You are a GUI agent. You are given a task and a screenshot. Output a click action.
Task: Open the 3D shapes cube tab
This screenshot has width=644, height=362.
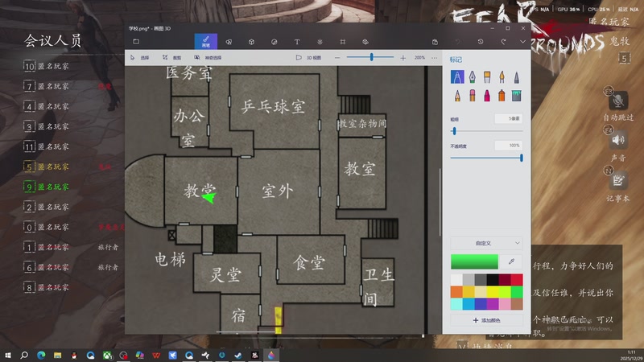[x=251, y=42]
